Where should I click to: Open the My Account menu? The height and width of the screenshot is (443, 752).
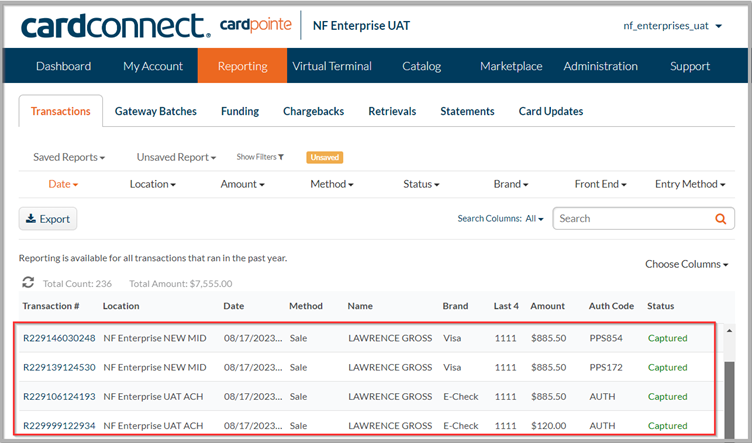[153, 66]
